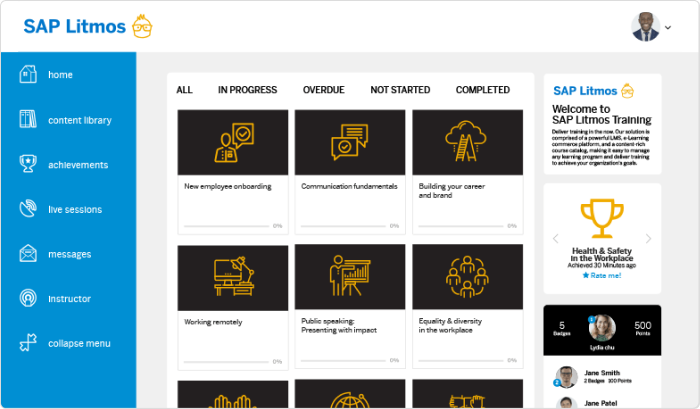This screenshot has width=700, height=409.
Task: Click the collapse menu label
Action: [x=79, y=343]
